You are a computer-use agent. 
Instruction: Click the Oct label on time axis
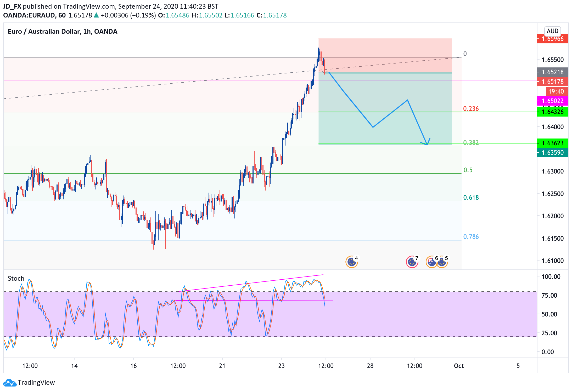[459, 366]
